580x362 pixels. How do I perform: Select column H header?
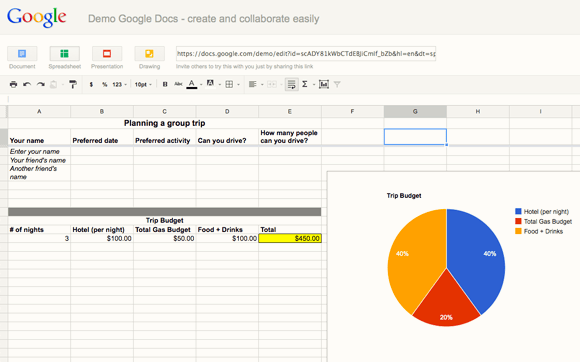[x=478, y=111]
